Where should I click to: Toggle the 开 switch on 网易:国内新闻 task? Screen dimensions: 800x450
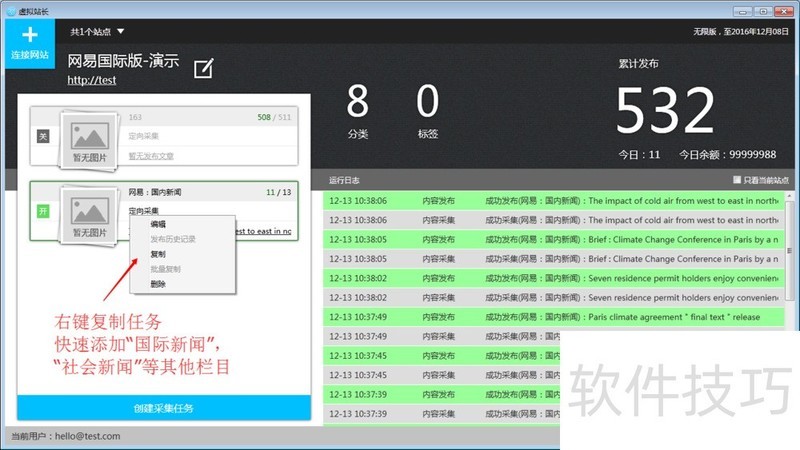(43, 211)
